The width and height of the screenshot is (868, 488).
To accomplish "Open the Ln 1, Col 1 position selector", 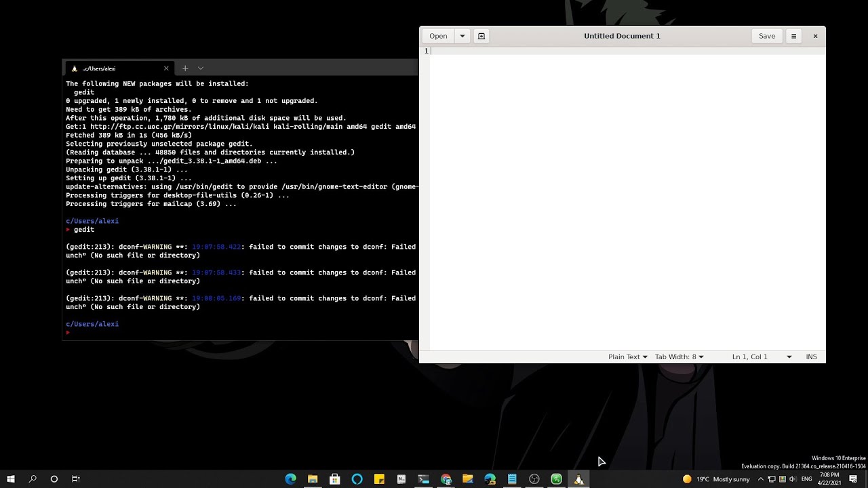I will pyautogui.click(x=762, y=357).
